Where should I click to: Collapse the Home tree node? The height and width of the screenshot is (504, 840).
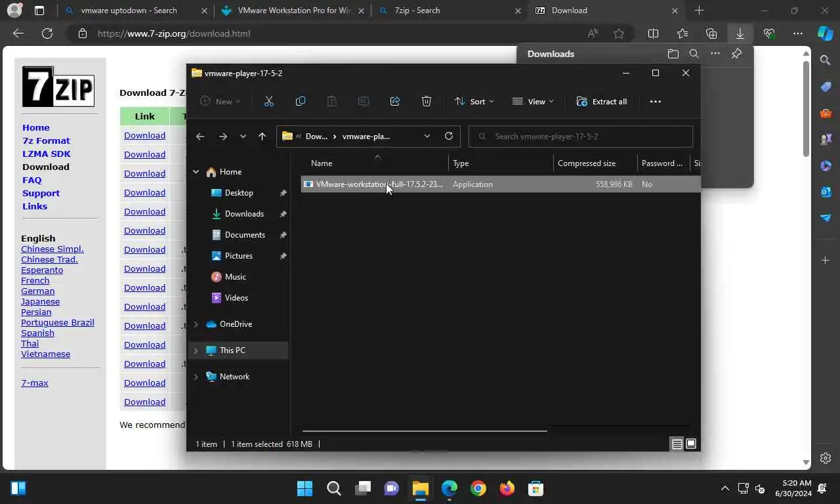[x=196, y=172]
